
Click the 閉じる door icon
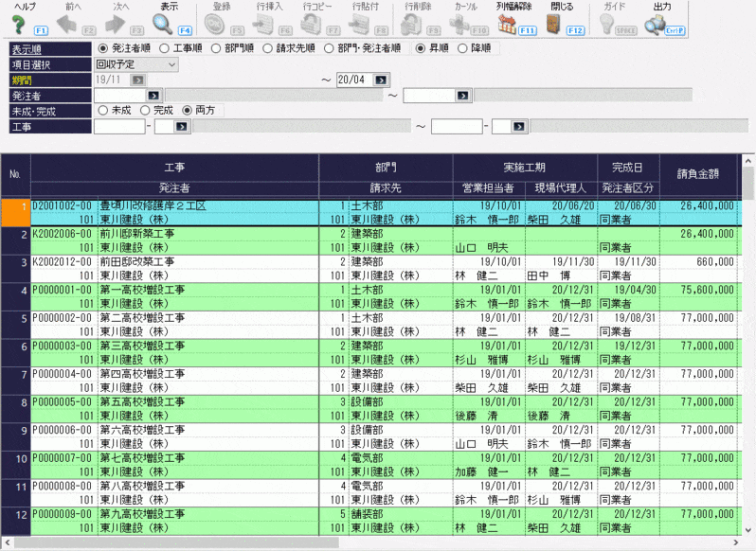[x=554, y=24]
